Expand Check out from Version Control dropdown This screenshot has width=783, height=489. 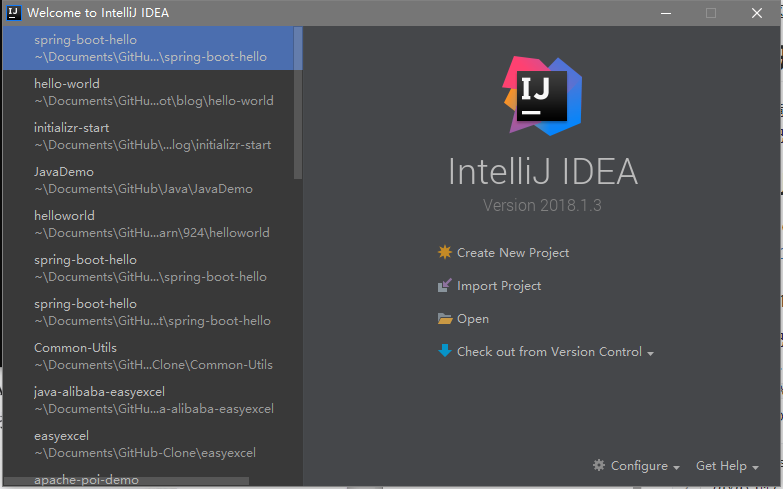coord(651,353)
